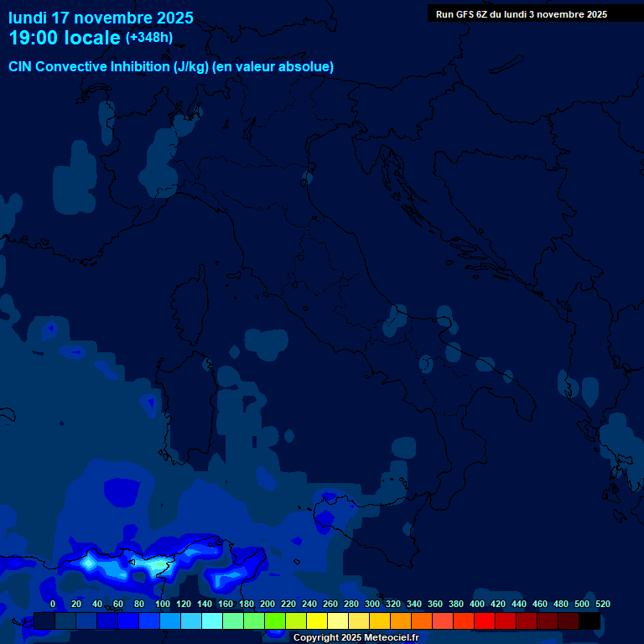This screenshot has width=644, height=644.
Task: Click the 520 value label on legend
Action: click(x=602, y=604)
